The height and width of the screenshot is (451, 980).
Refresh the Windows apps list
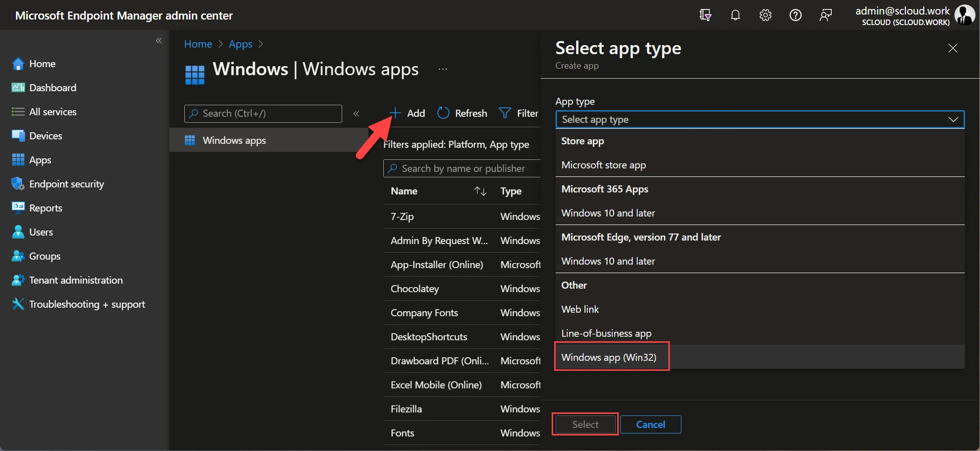point(462,113)
